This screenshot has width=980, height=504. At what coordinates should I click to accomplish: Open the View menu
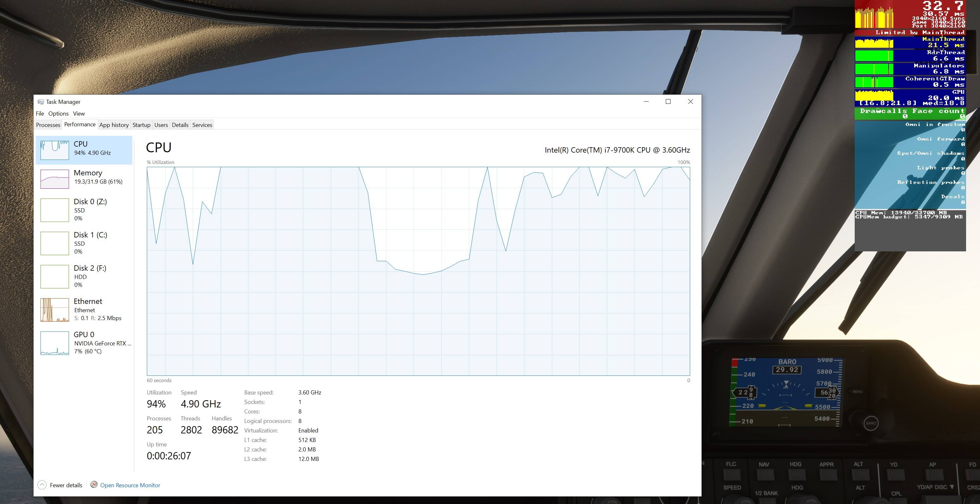pyautogui.click(x=79, y=113)
